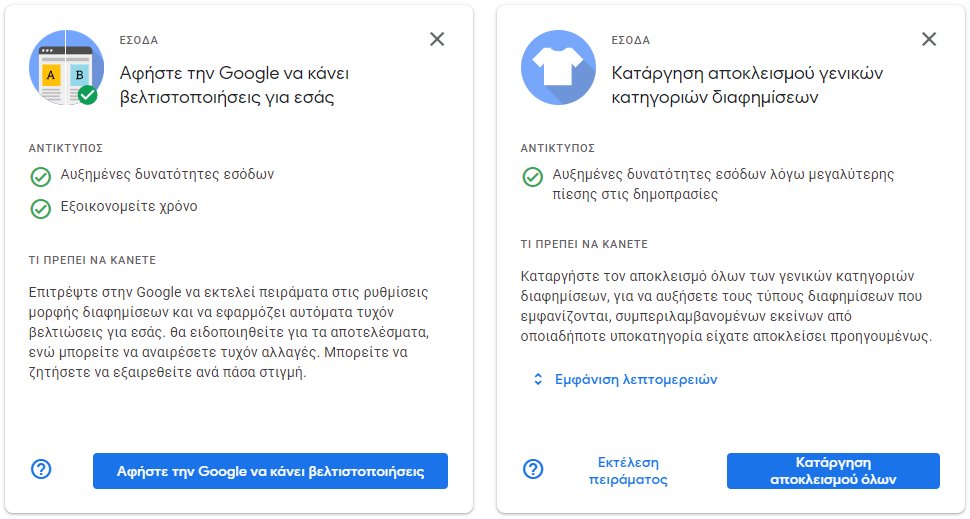The height and width of the screenshot is (519, 970).
Task: Click the t-shirt category icon
Action: (x=558, y=67)
